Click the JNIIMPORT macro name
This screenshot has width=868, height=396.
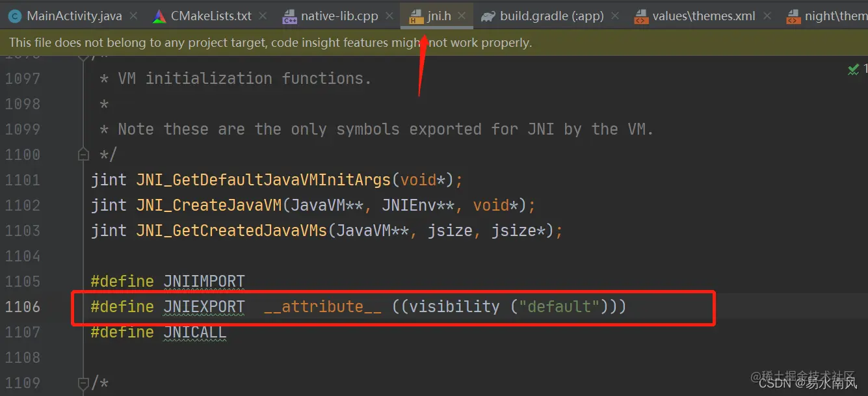204,282
